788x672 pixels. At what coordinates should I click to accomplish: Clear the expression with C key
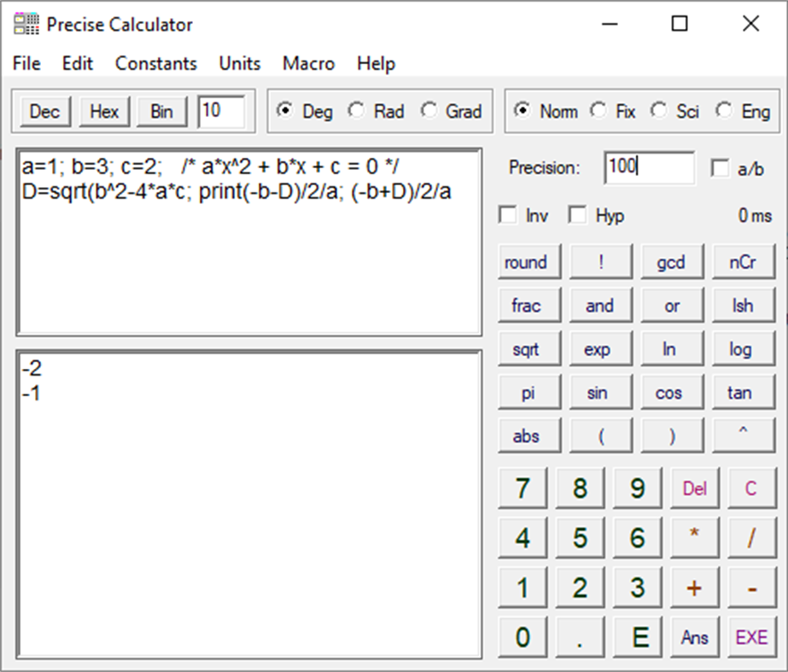(x=751, y=488)
